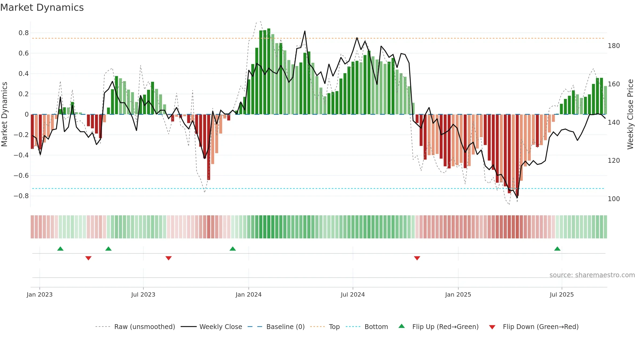The width and height of the screenshot is (644, 362).
Task: Click the Jul 2024 x-axis tick label
Action: 353,294
